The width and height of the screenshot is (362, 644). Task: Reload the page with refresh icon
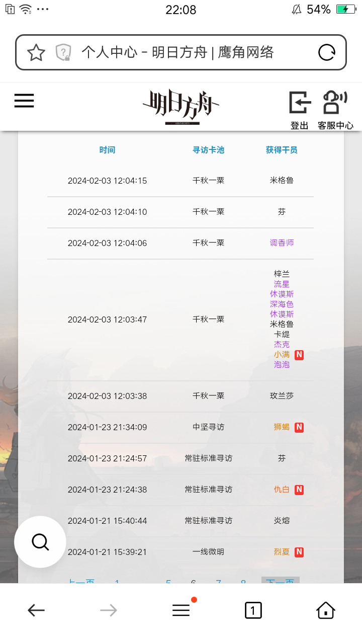(x=327, y=52)
